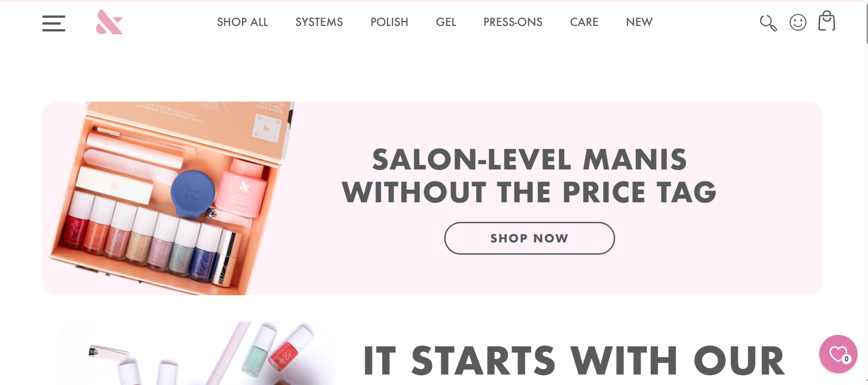Click the Salon-Level Manis banner headline

click(529, 175)
